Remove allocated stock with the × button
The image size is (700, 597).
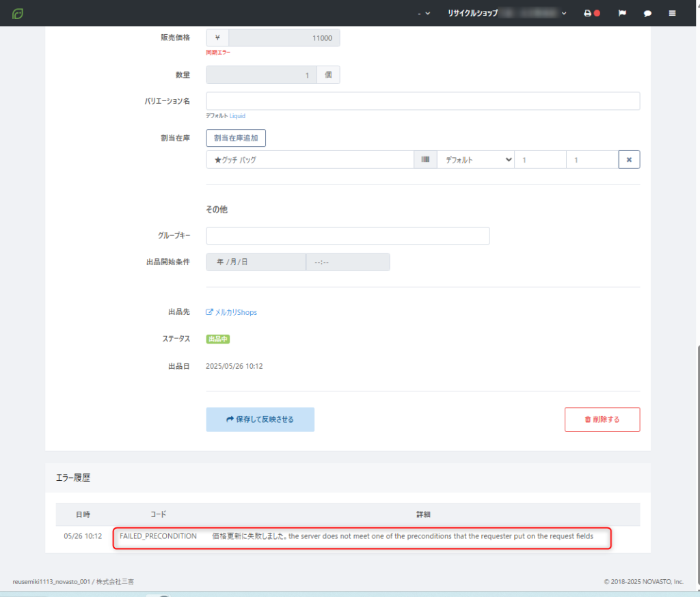629,159
